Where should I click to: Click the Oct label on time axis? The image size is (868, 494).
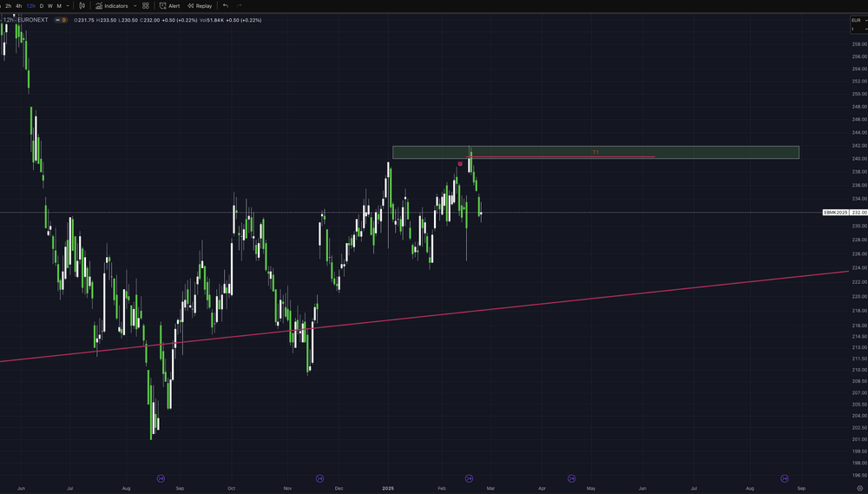[232, 489]
